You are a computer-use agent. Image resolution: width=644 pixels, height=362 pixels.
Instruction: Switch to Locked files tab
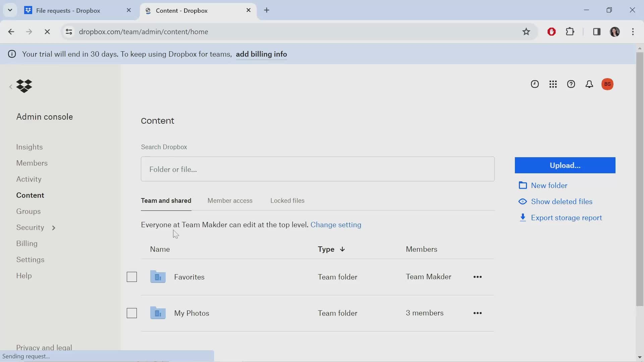pos(287,201)
